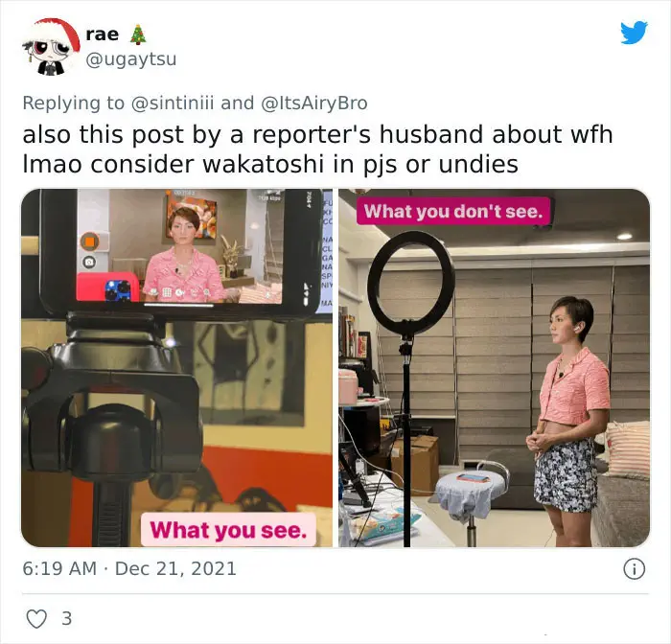
Task: Click the ring light in right photo
Action: 411,283
